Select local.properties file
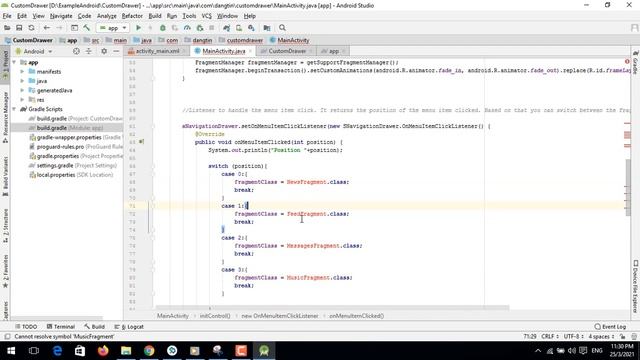 (x=71, y=175)
